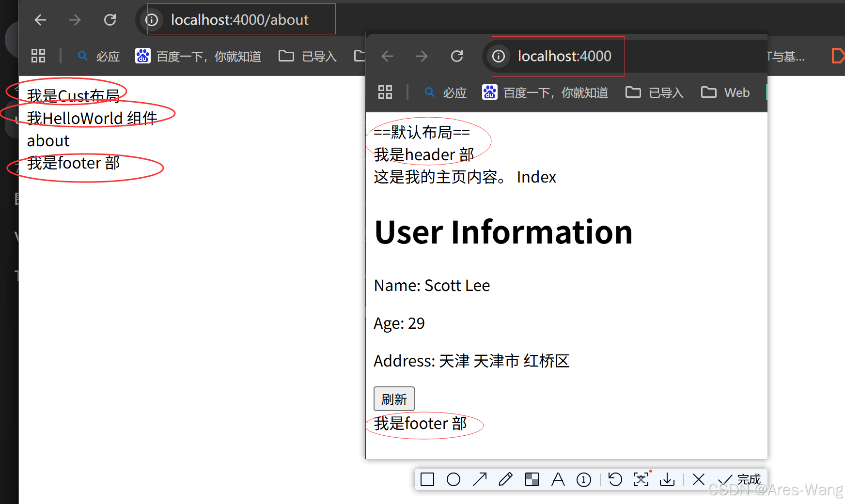The width and height of the screenshot is (845, 504).
Task: Reload the localhost:4000 front page
Action: pos(457,56)
